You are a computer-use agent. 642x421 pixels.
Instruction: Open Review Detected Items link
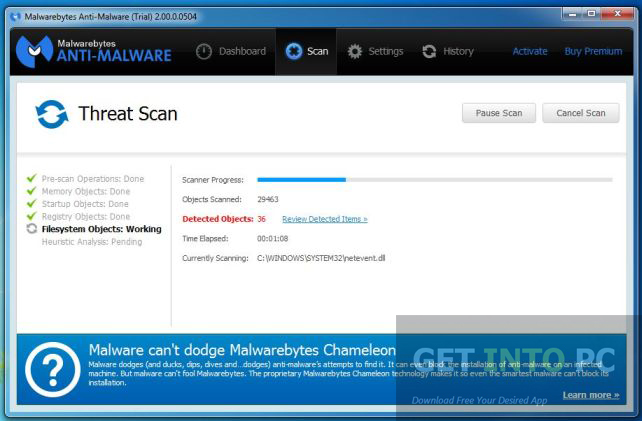pos(325,219)
